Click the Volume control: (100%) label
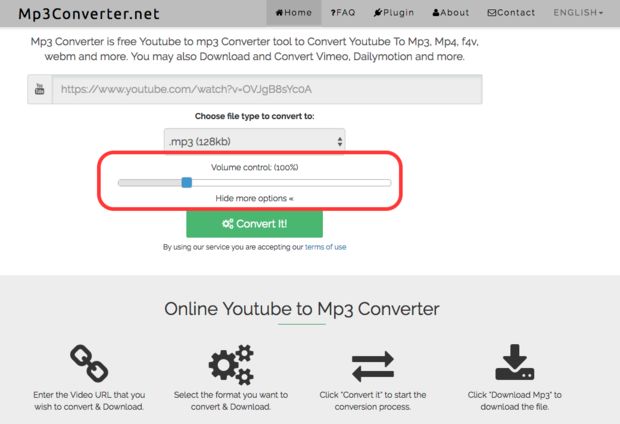This screenshot has width=620, height=424. [254, 167]
